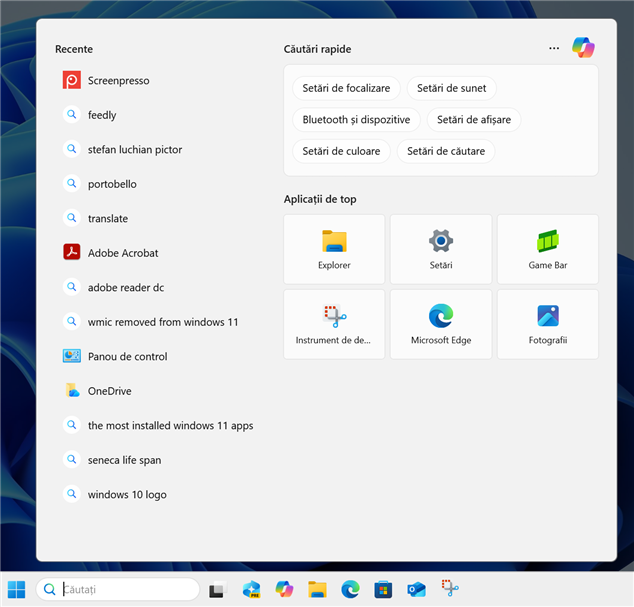Open Setări de culoare quick search
This screenshot has height=607, width=634.
[x=341, y=151]
